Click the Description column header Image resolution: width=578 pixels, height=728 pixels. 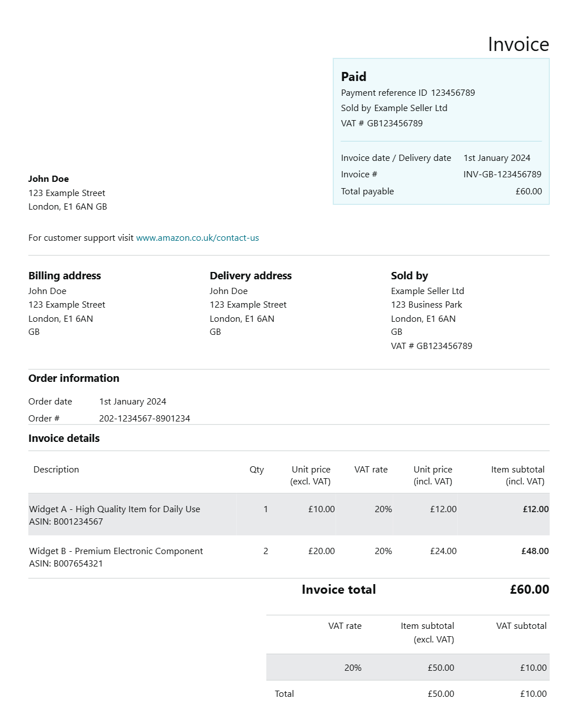56,470
